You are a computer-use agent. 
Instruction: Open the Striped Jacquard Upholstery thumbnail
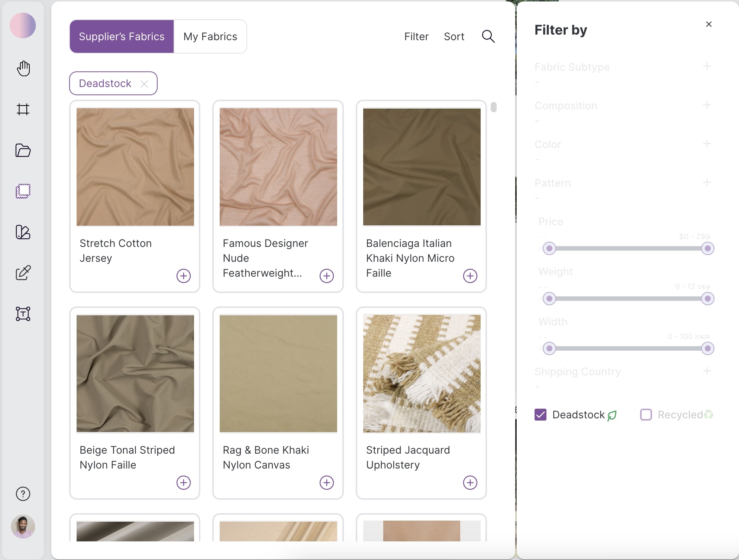click(x=421, y=373)
